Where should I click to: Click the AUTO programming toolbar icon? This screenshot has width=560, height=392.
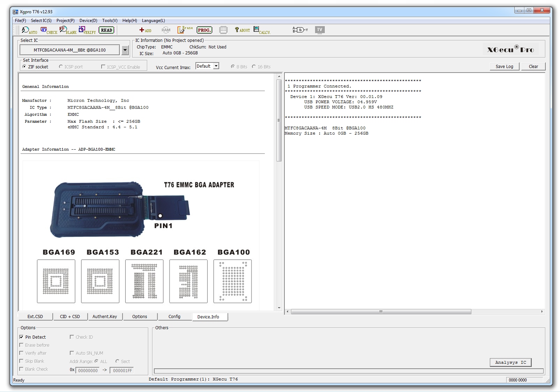[x=29, y=30]
